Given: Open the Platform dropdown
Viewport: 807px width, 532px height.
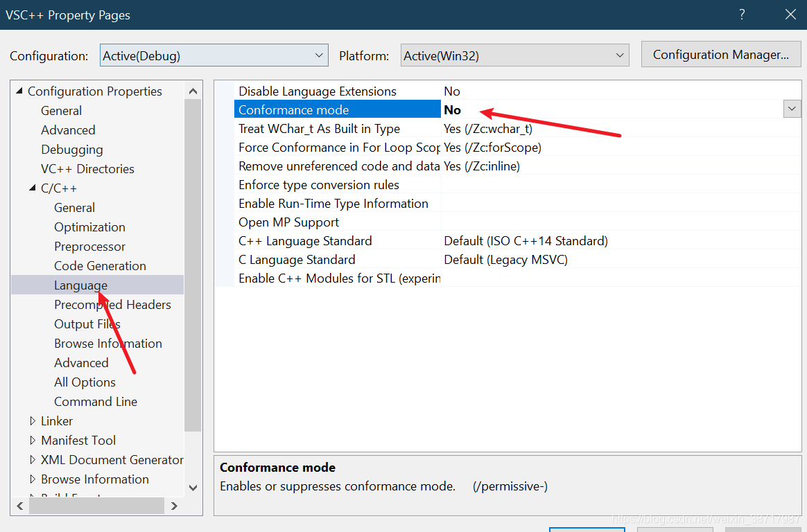Looking at the screenshot, I should [x=514, y=55].
